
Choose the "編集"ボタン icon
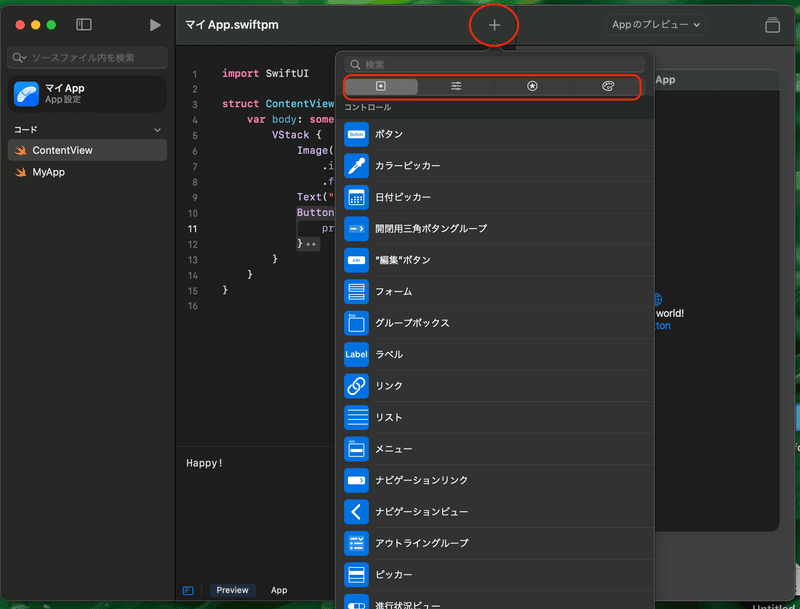(356, 260)
